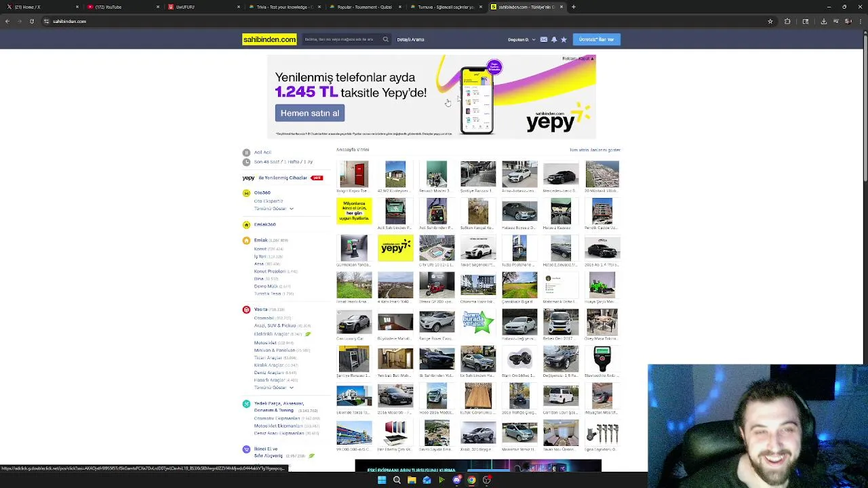
Task: Switch to the X Home tab
Action: point(42,7)
